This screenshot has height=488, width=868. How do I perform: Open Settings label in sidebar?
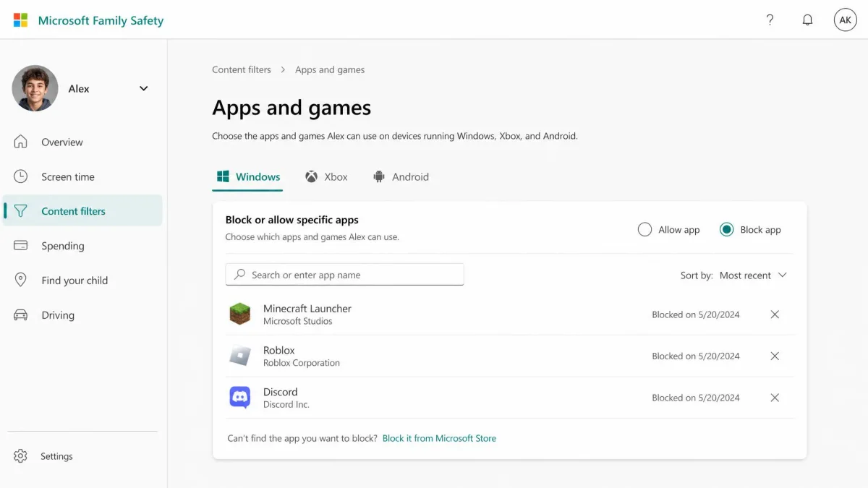[x=56, y=456]
